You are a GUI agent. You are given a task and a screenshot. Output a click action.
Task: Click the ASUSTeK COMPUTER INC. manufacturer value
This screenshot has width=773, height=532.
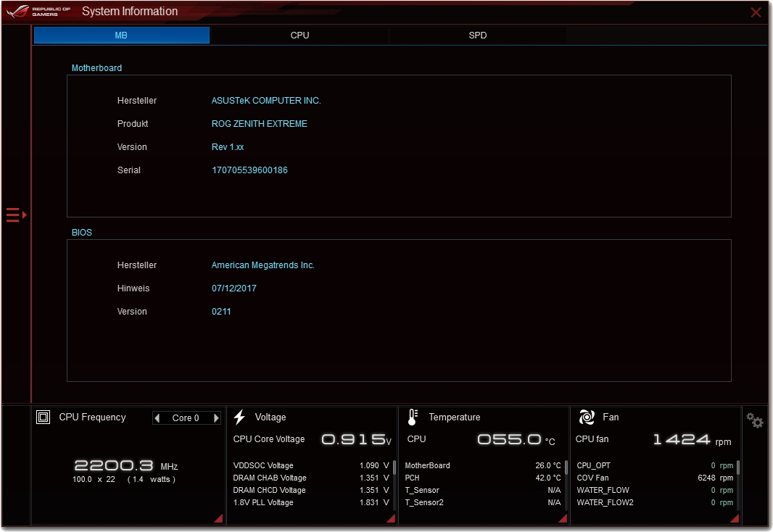click(x=266, y=101)
